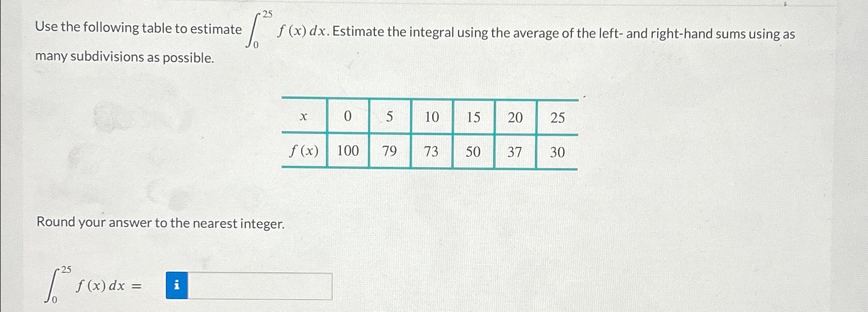868x312 pixels.
Task: Click the x value 20 in the table
Action: tap(516, 118)
